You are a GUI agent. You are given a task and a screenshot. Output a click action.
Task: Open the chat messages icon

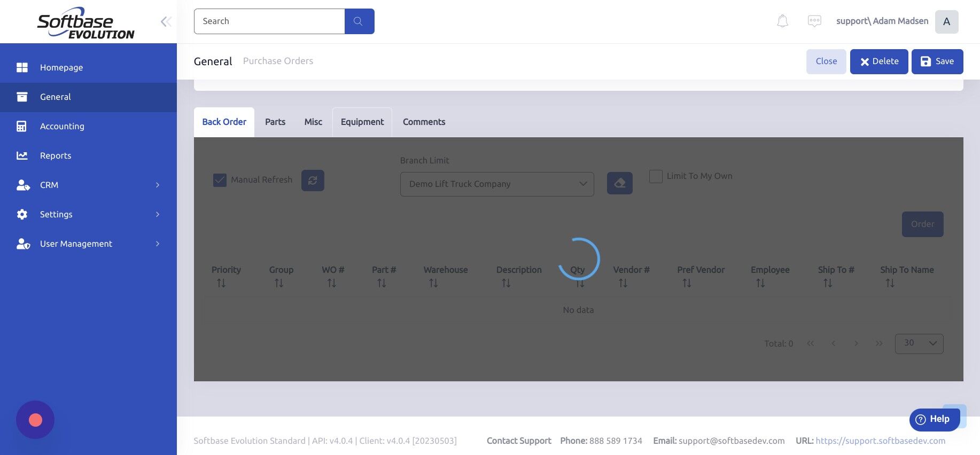click(x=814, y=21)
